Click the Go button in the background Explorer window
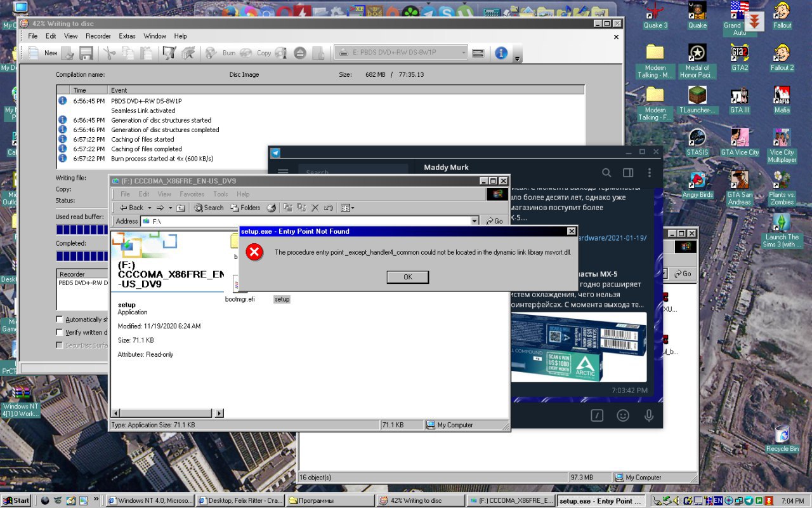This screenshot has height=508, width=812. [x=683, y=273]
